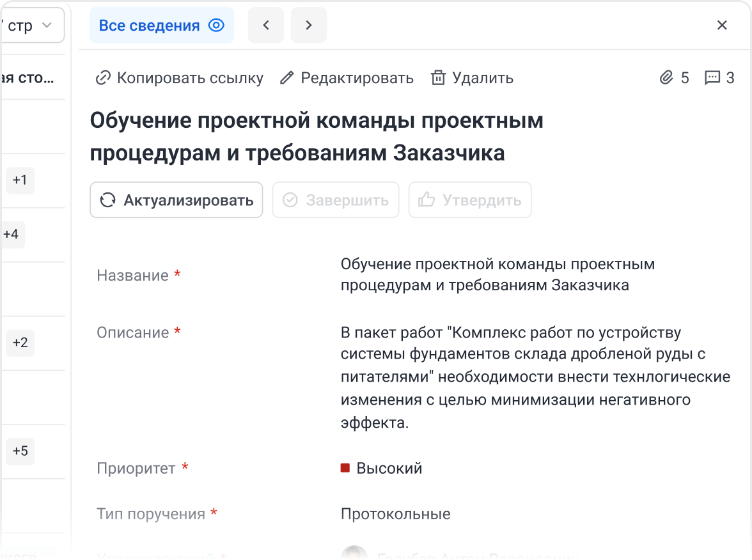Click the +5 badge in the left sidebar
Image resolution: width=752 pixels, height=560 pixels.
20,451
